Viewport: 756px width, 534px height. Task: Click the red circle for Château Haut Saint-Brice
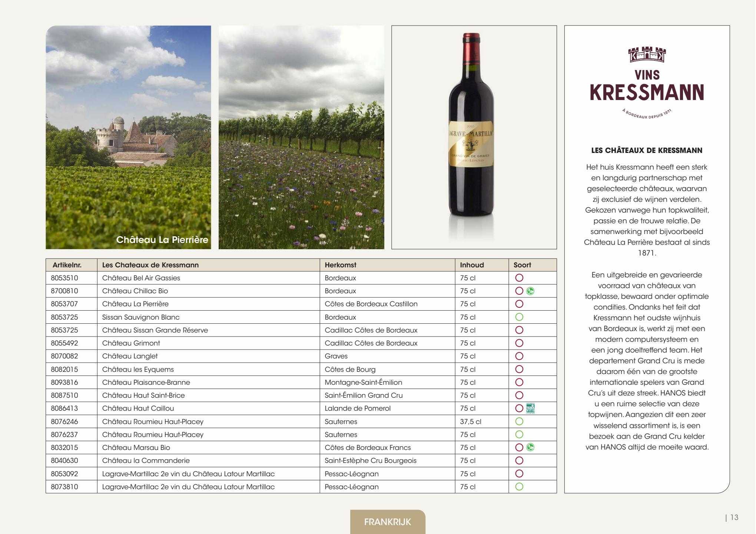[519, 395]
